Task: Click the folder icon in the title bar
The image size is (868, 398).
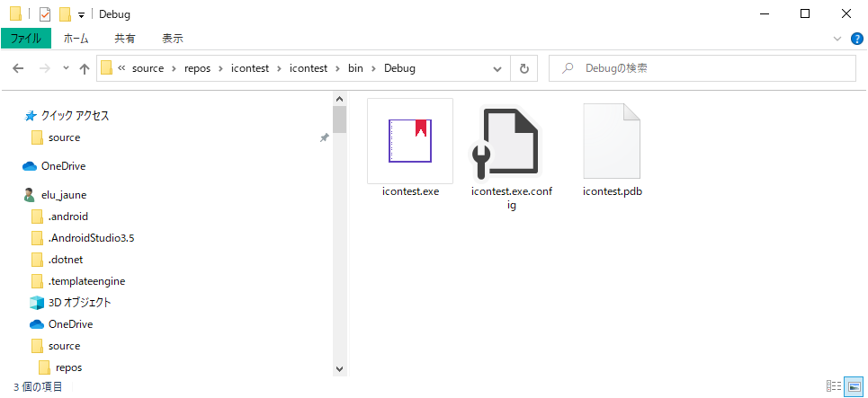Action: pos(16,14)
